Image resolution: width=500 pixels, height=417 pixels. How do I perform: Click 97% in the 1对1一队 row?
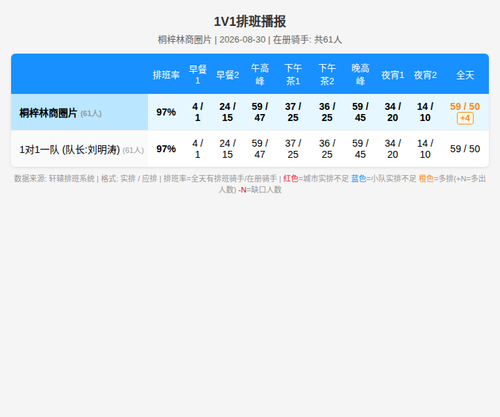click(x=166, y=149)
